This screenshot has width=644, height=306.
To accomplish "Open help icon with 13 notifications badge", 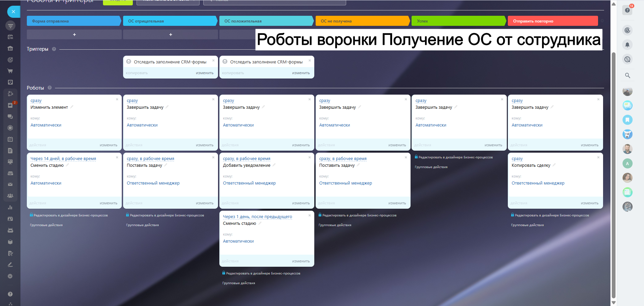I will pyautogui.click(x=628, y=10).
